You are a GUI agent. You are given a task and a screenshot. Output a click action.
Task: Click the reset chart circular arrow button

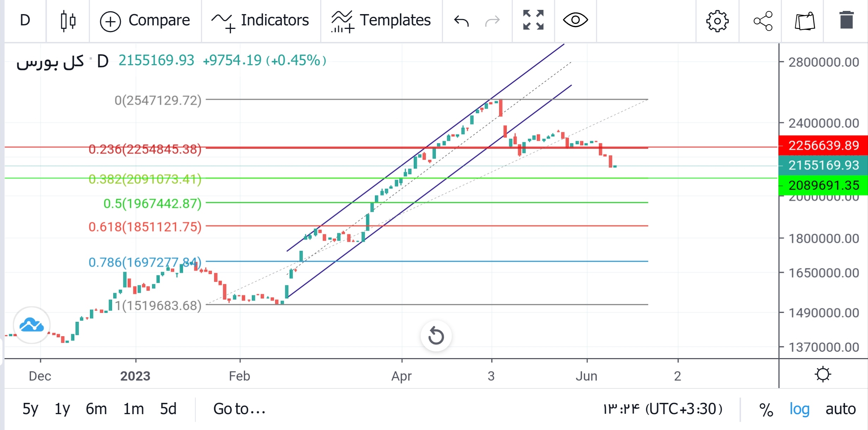tap(436, 336)
